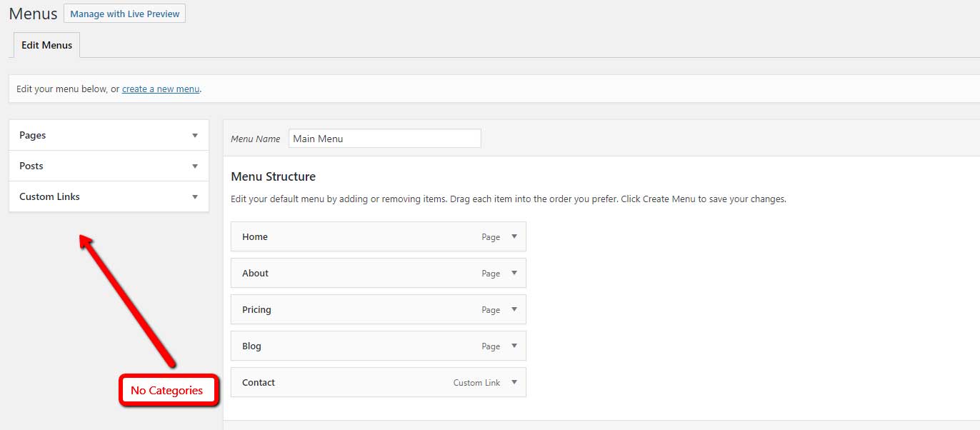Open the Pricing menu item dropdown arrow

[514, 309]
